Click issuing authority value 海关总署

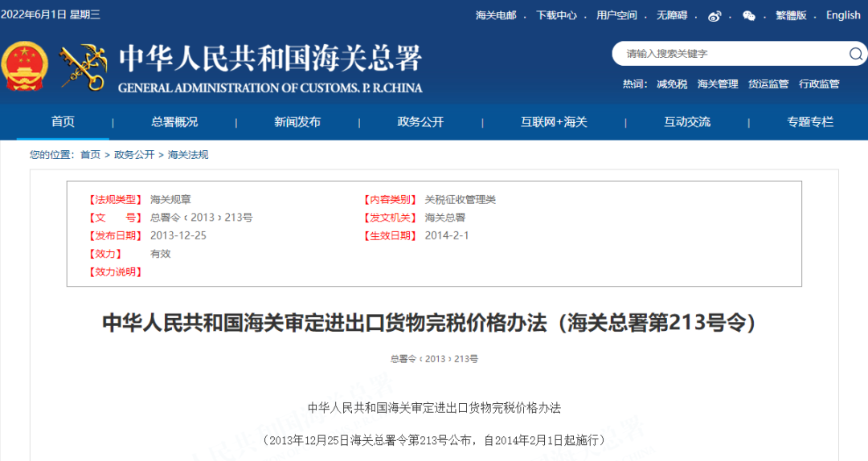pos(445,218)
